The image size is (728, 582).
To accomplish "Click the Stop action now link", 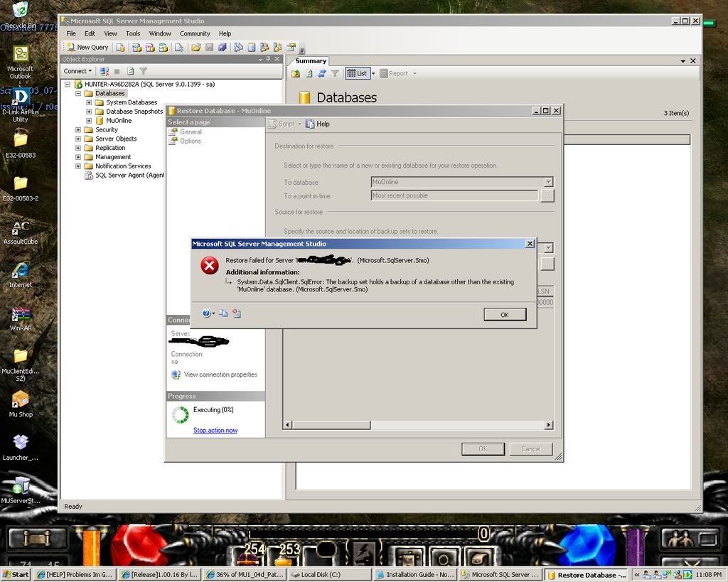I will coord(215,431).
